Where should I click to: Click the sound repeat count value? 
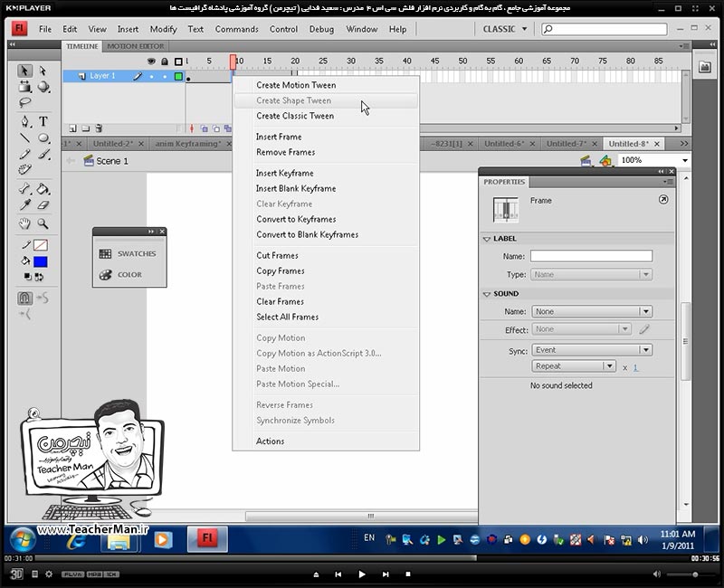[x=636, y=368]
